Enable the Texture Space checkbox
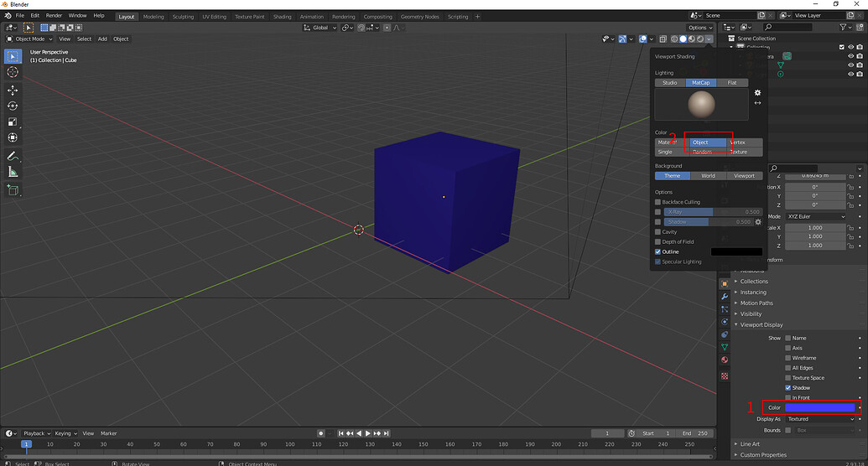Viewport: 868px width, 466px height. click(x=787, y=378)
